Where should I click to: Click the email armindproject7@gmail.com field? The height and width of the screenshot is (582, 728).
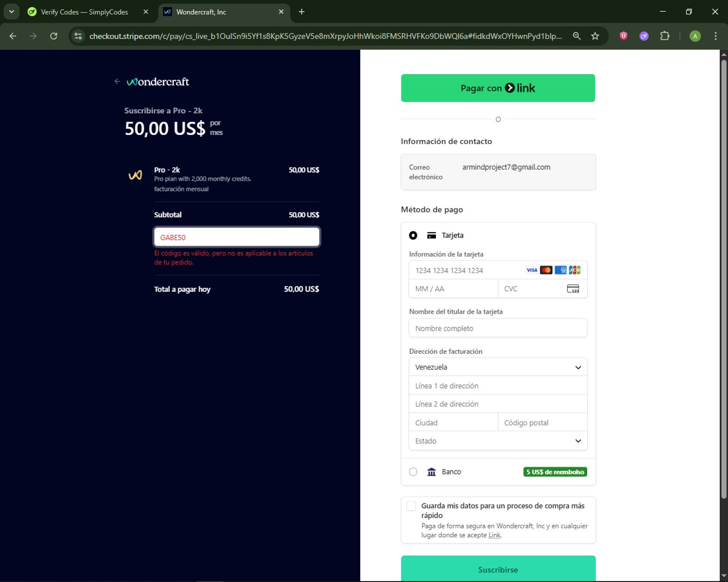pos(498,172)
